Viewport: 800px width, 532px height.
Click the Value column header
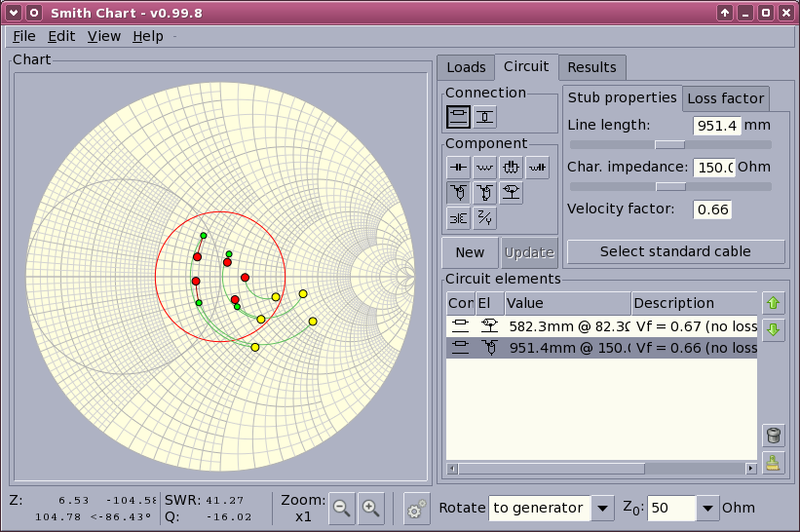pyautogui.click(x=567, y=303)
